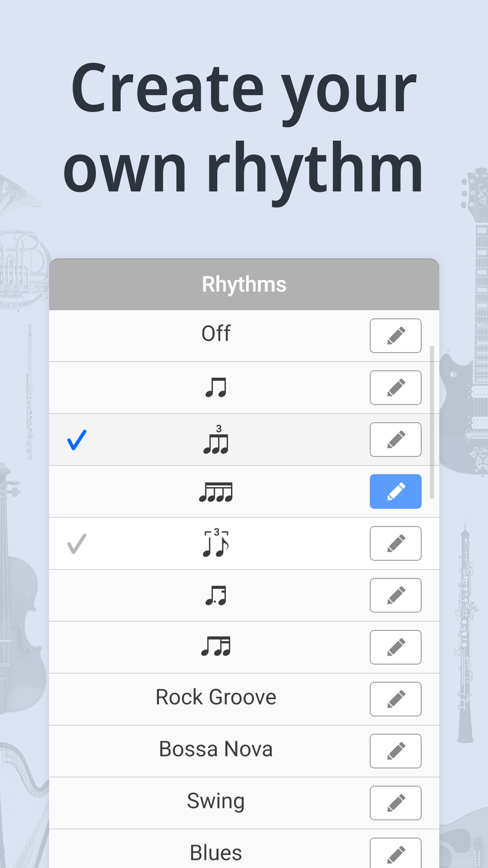Select the sixteenth notes rhythm symbol
Screen dimensions: 488x868
point(216,491)
